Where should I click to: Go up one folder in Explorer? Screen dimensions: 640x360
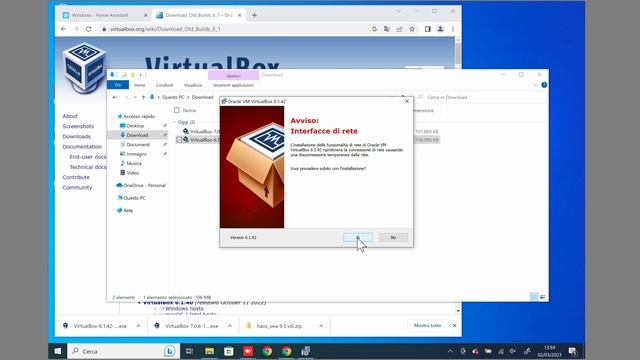click(x=143, y=97)
